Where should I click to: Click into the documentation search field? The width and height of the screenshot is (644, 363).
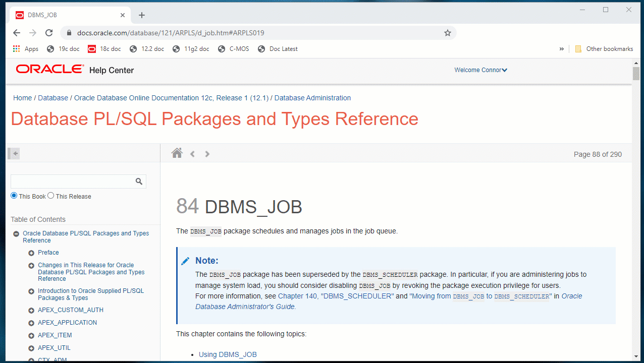pos(72,181)
